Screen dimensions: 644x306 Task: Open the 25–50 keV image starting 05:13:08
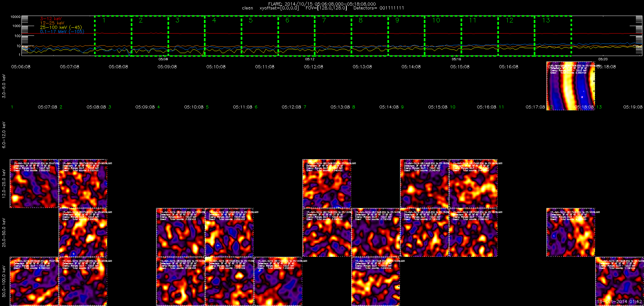376,232
